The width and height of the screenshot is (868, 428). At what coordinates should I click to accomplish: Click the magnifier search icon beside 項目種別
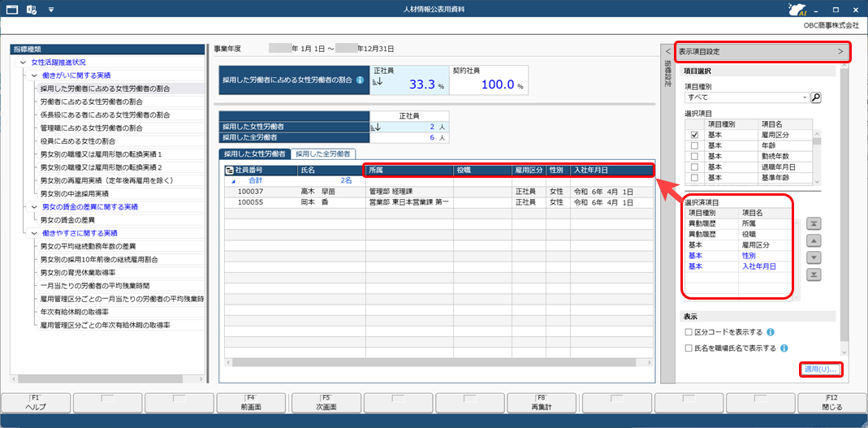816,97
